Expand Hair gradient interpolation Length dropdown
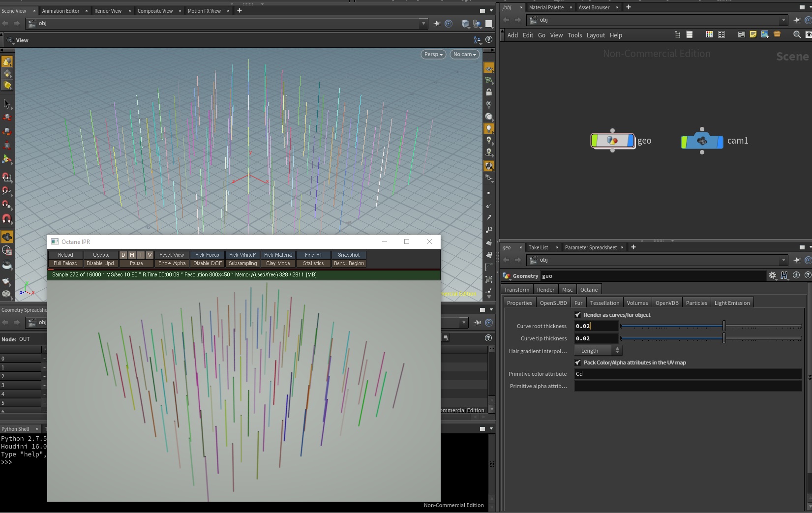This screenshot has width=812, height=513. [x=598, y=351]
